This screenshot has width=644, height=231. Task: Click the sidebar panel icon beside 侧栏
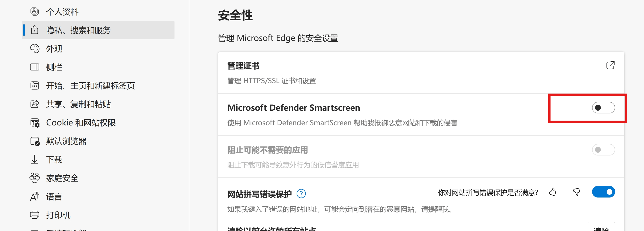click(34, 67)
